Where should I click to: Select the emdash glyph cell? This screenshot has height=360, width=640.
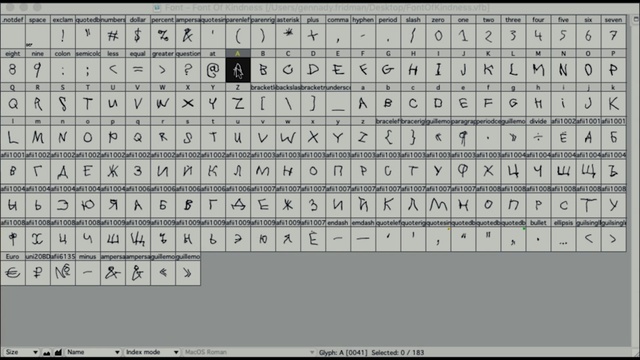click(362, 236)
